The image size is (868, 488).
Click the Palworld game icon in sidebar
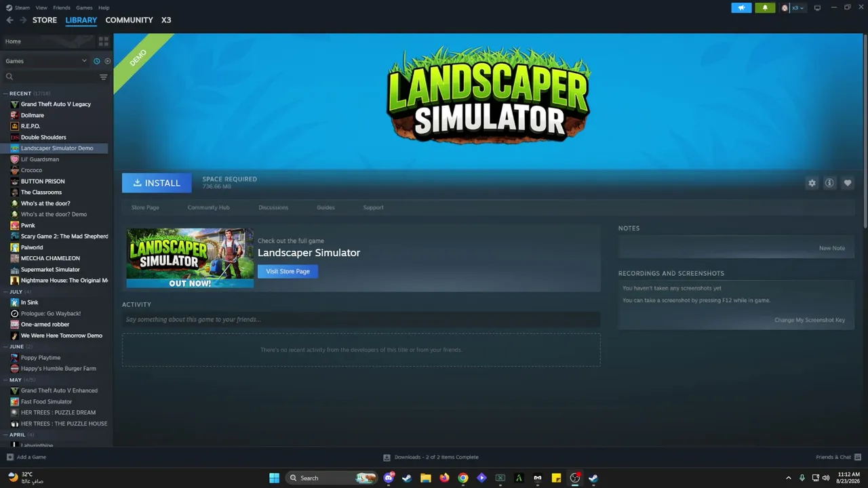[15, 247]
